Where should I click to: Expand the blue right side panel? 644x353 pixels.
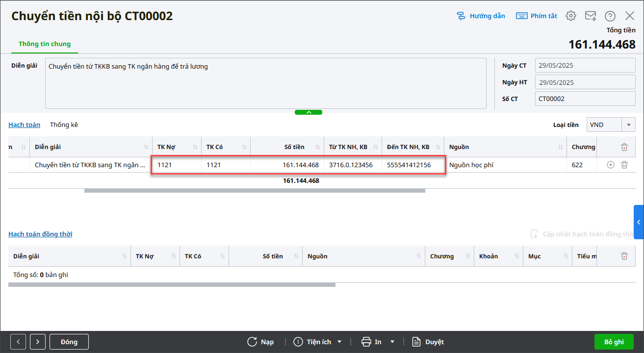click(x=638, y=222)
